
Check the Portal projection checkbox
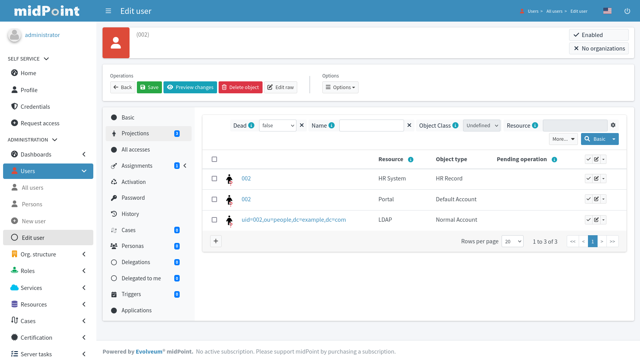[214, 199]
